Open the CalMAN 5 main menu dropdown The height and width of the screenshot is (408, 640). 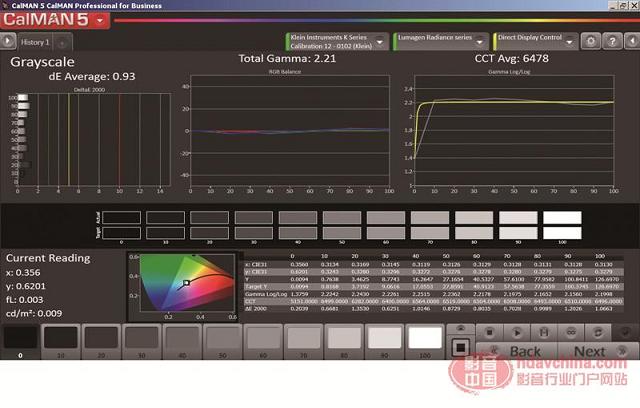coord(100,20)
